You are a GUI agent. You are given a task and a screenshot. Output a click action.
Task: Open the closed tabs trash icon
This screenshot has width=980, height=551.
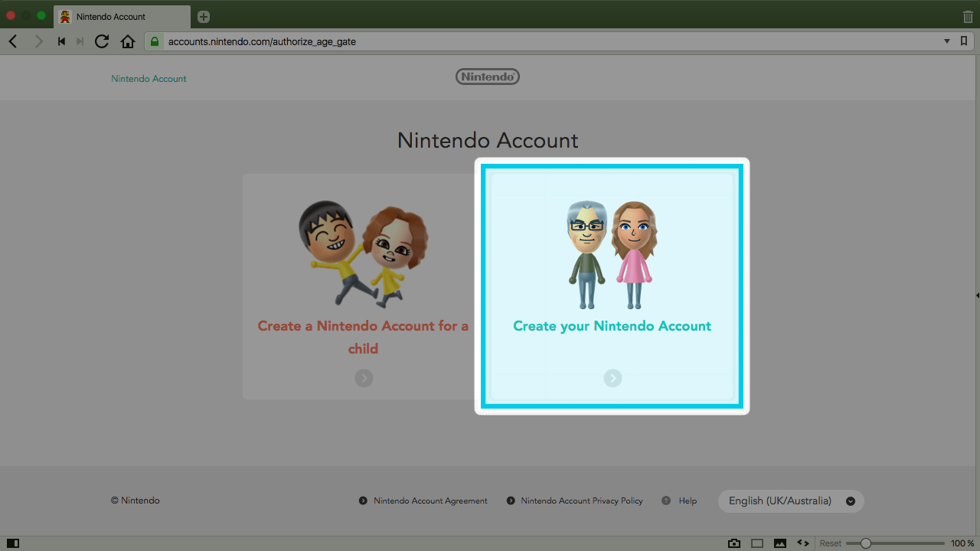(968, 16)
